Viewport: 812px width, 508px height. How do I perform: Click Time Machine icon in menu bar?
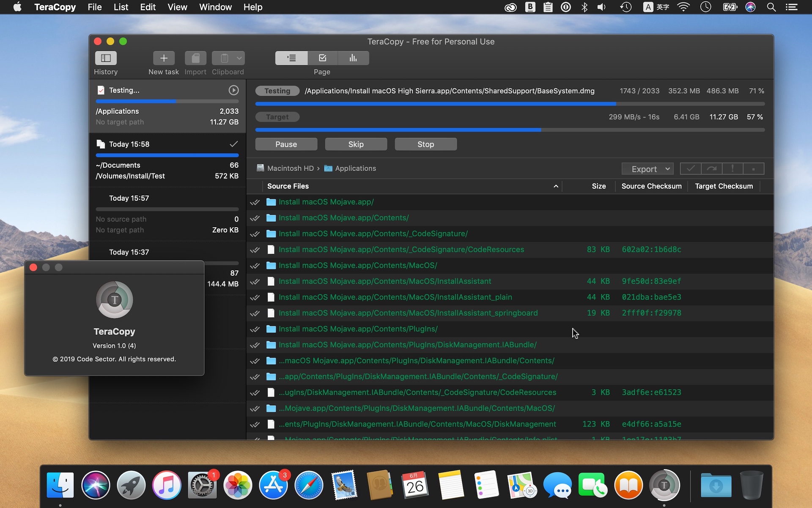coord(626,7)
